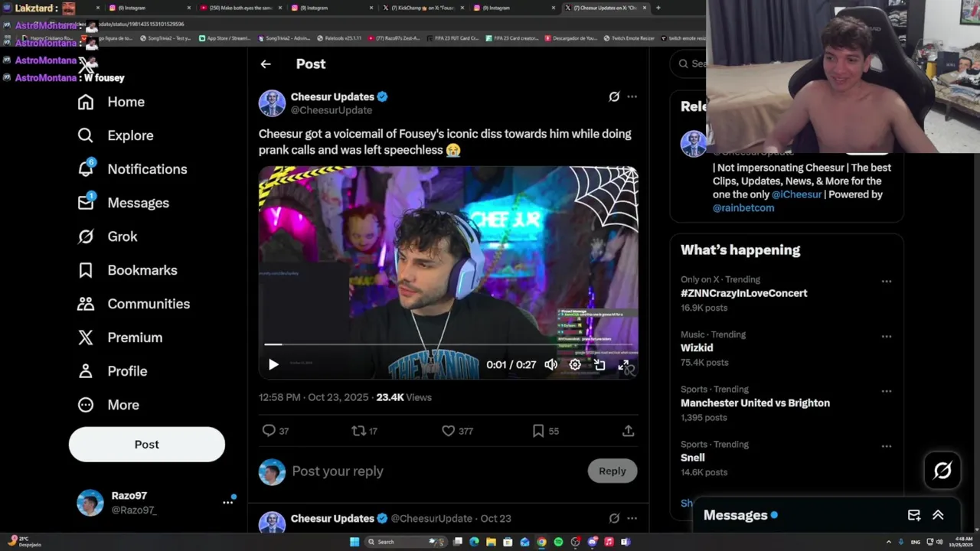Play the Cheesur video

point(273,365)
